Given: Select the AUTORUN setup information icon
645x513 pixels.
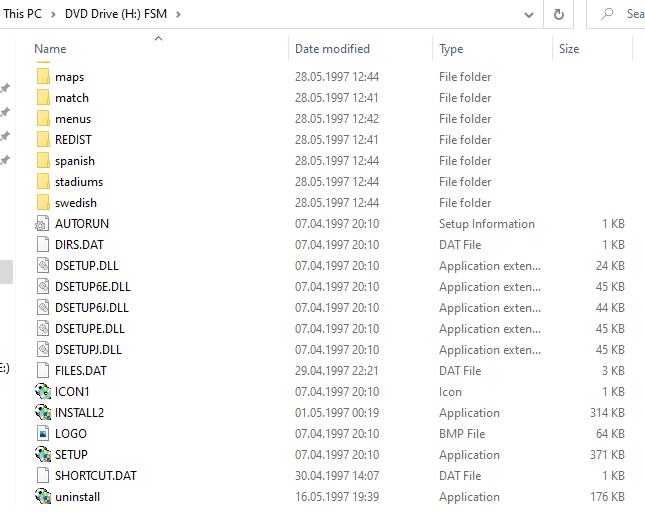Looking at the screenshot, I should (42, 224).
